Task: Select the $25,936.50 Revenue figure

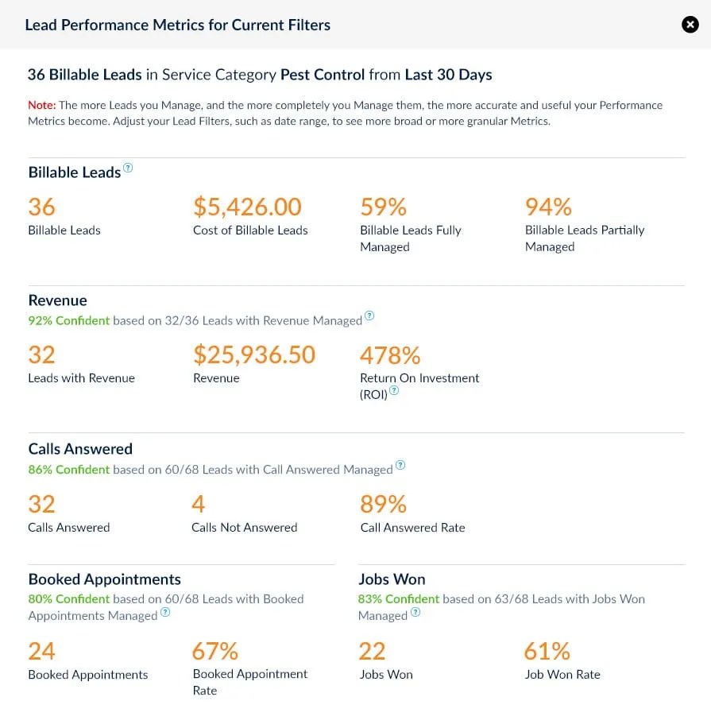Action: 254,354
